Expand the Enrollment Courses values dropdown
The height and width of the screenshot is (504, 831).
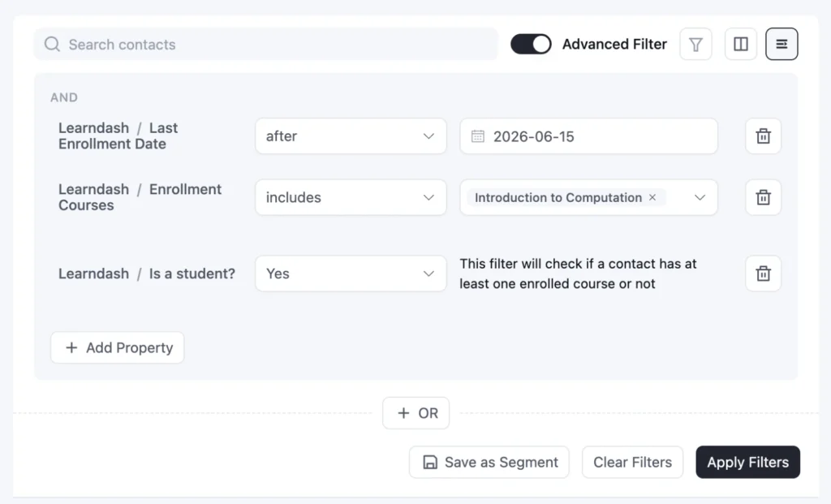[x=700, y=197]
